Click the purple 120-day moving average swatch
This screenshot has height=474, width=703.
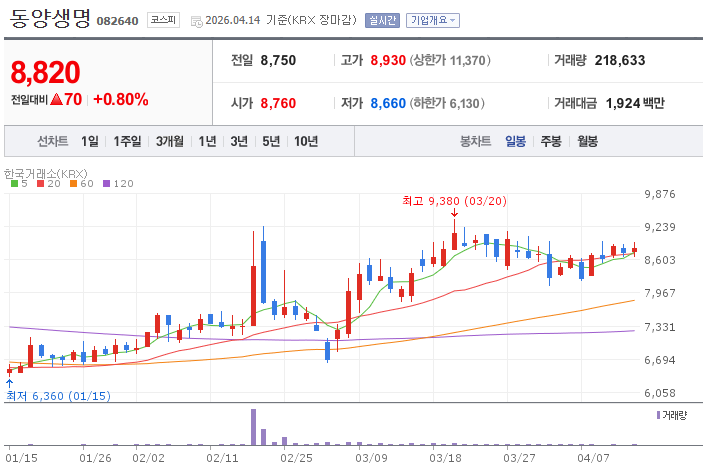point(106,183)
